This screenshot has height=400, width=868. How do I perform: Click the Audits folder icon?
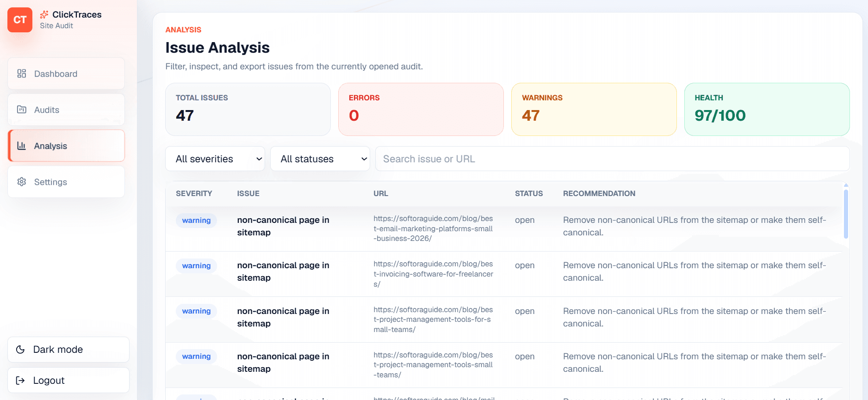pyautogui.click(x=22, y=110)
